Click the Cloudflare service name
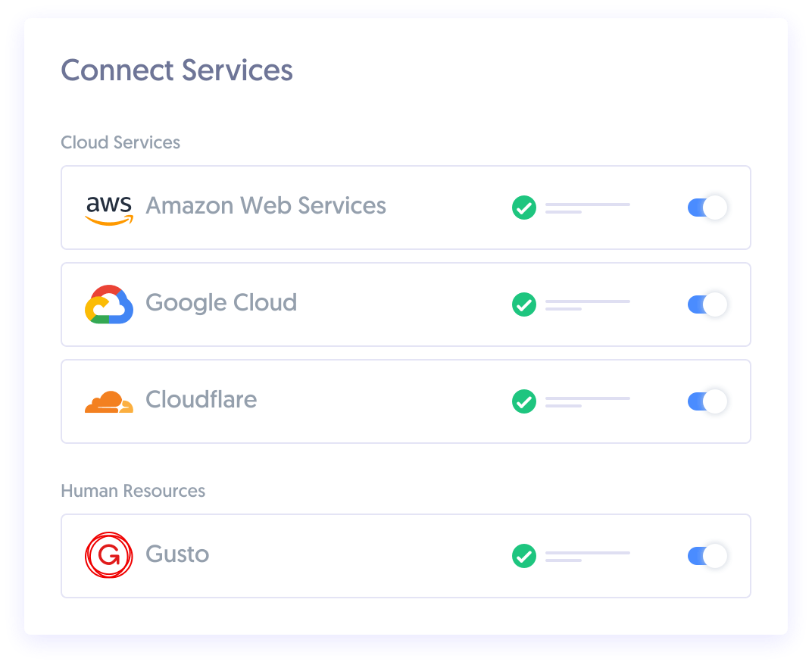Screen dimensions: 812x665 201,399
